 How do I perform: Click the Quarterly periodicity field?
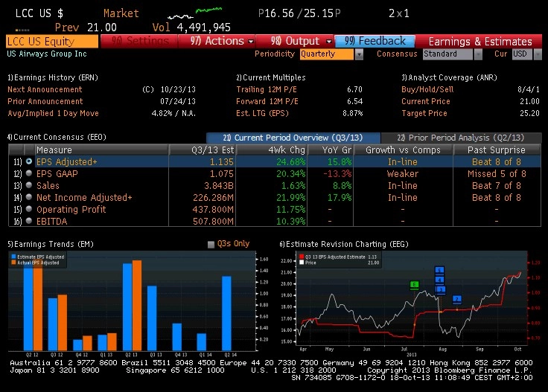[x=327, y=54]
